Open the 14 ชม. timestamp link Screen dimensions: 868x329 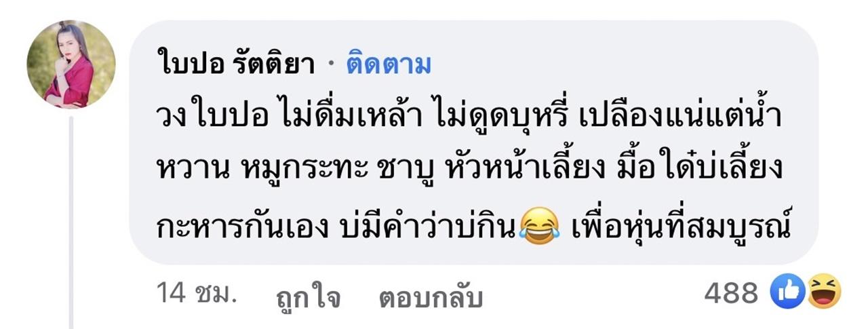[x=197, y=293]
